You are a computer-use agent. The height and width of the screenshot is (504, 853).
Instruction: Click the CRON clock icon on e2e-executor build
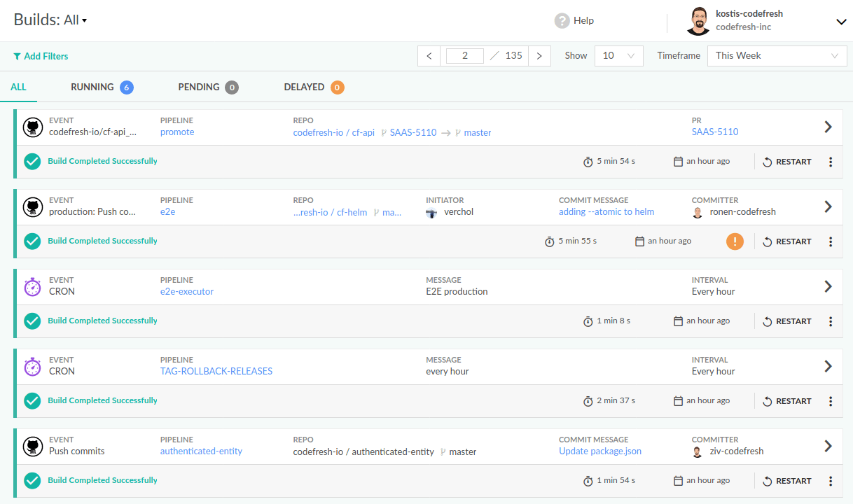[x=32, y=286]
